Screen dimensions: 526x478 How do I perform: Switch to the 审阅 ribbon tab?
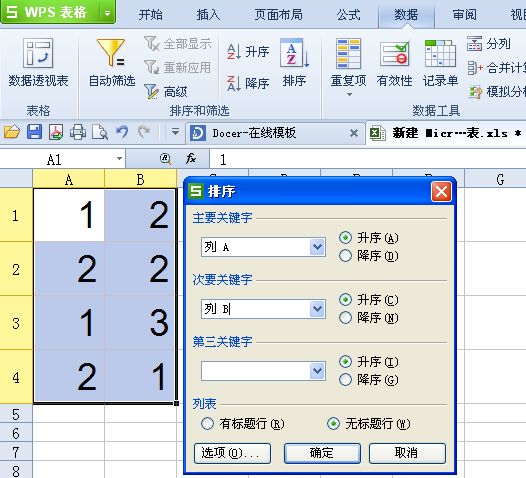[464, 15]
